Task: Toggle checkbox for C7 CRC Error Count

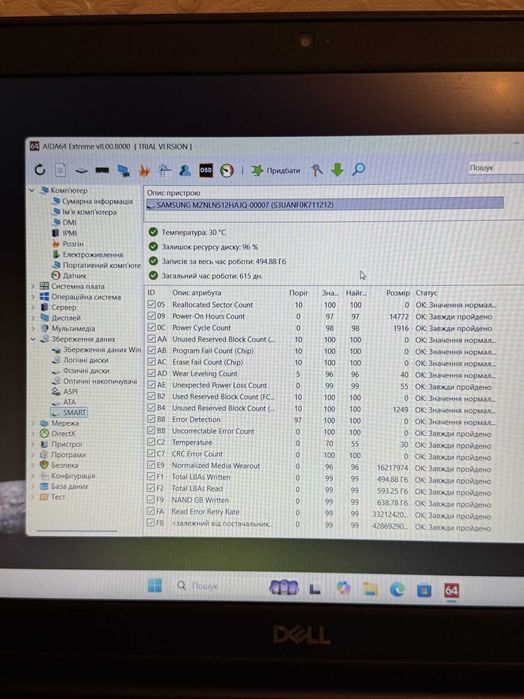Action: click(151, 454)
